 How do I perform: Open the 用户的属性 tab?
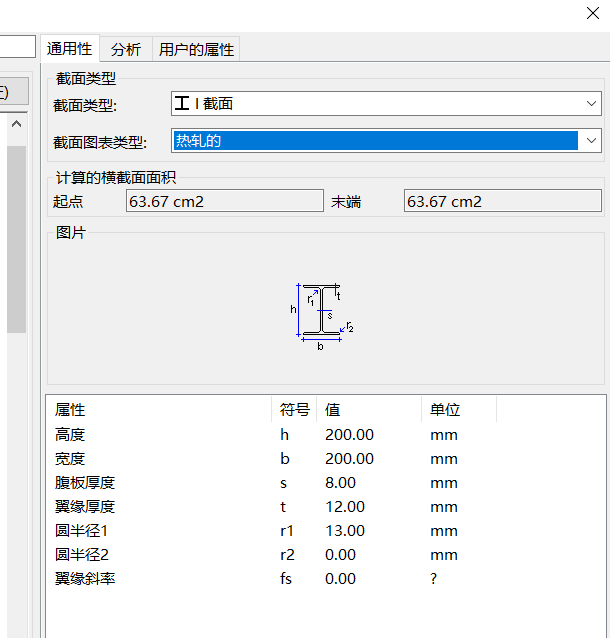(x=196, y=50)
